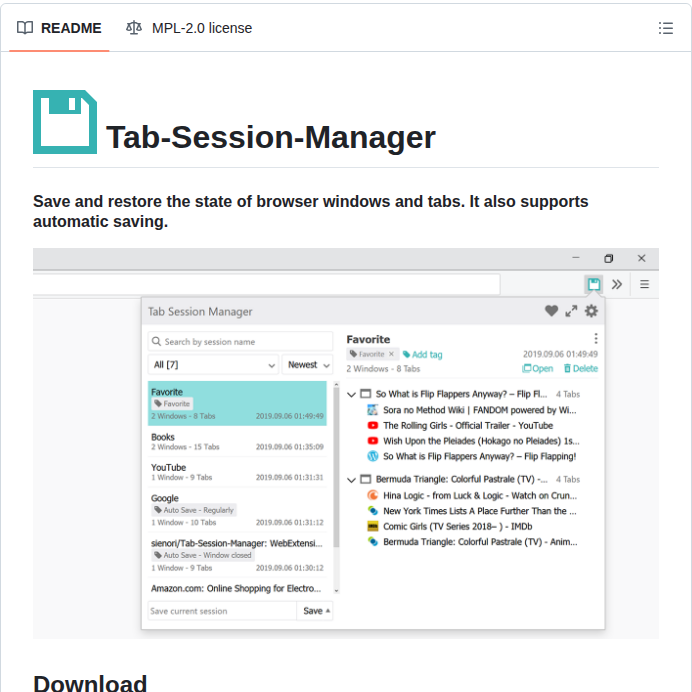Collapse the Flip Flappers window group
The image size is (692, 692).
pyautogui.click(x=351, y=394)
